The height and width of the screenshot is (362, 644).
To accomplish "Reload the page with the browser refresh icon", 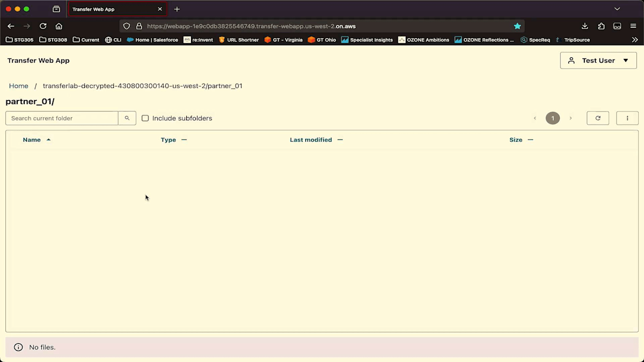I will pyautogui.click(x=43, y=26).
